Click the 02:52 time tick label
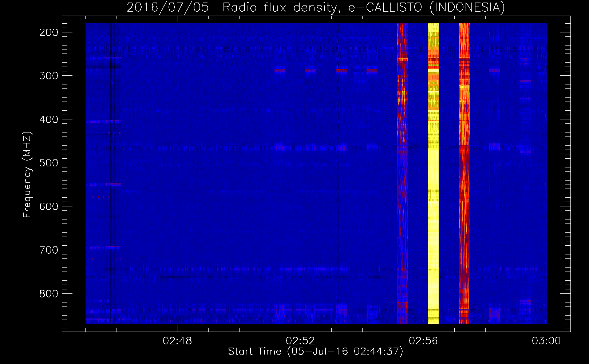The image size is (589, 364). click(300, 341)
